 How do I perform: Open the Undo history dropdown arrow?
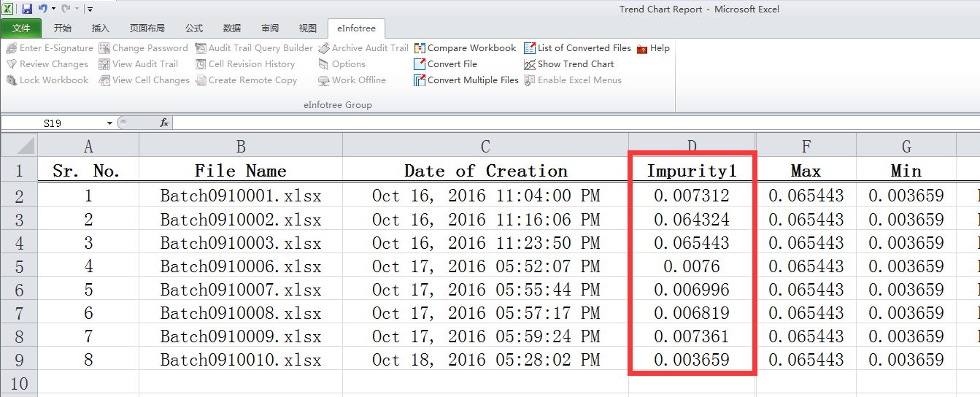pos(53,9)
